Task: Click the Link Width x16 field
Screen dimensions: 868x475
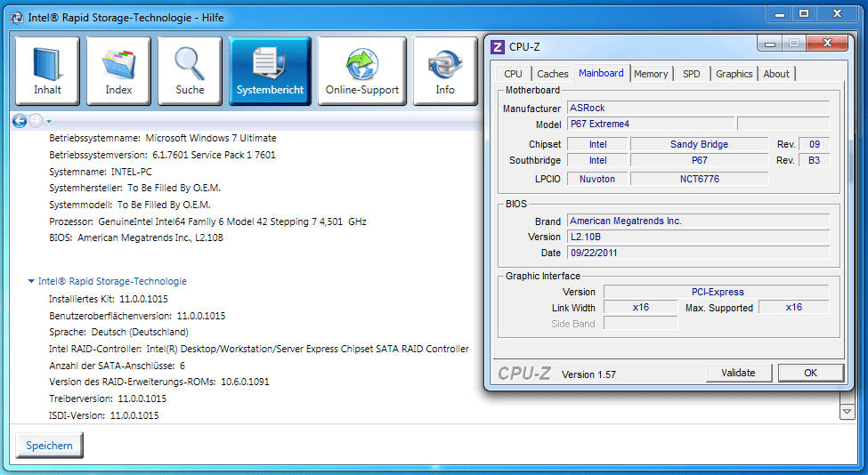Action: pos(640,308)
